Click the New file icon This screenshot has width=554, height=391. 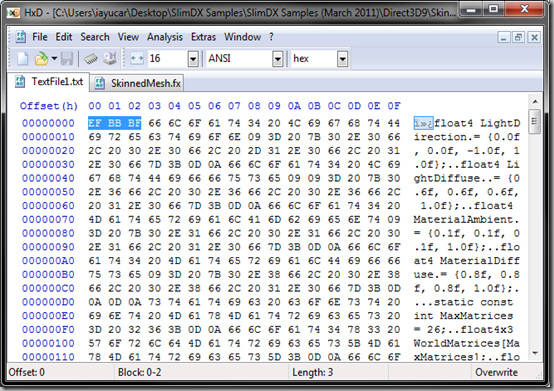(23, 58)
